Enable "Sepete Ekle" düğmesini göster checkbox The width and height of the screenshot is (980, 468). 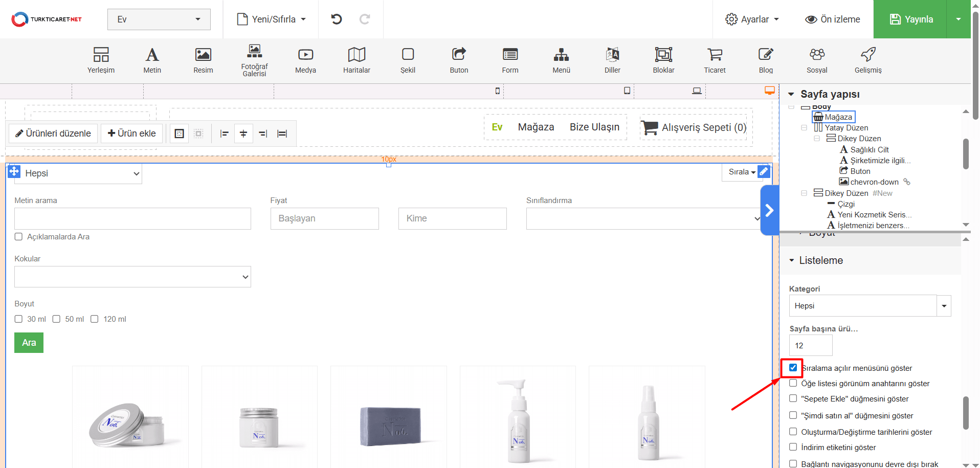point(793,398)
